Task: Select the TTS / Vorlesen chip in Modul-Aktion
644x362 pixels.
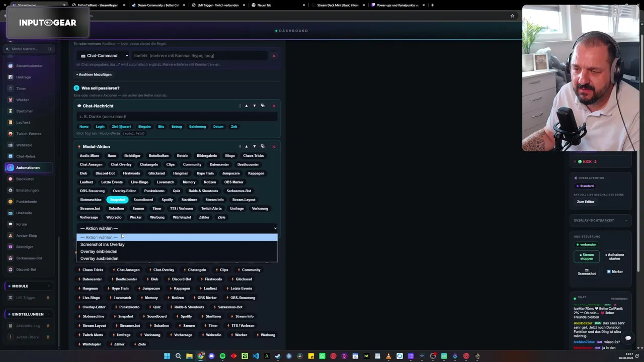Action: (181, 209)
